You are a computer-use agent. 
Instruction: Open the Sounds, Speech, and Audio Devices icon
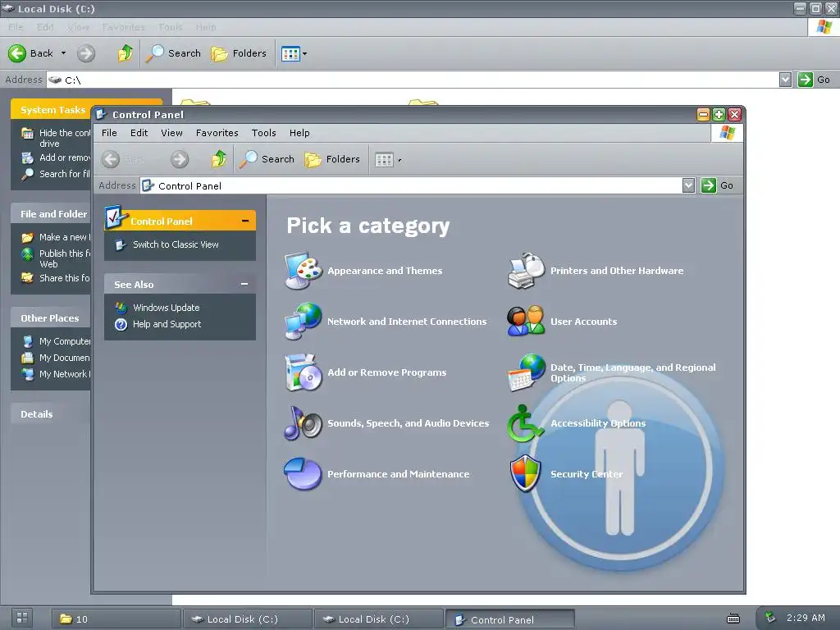click(x=304, y=423)
